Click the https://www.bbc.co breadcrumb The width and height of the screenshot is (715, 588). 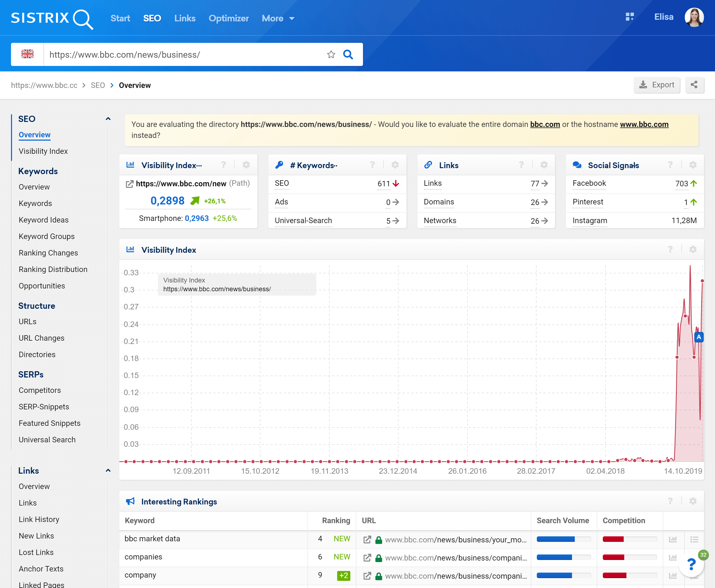44,85
